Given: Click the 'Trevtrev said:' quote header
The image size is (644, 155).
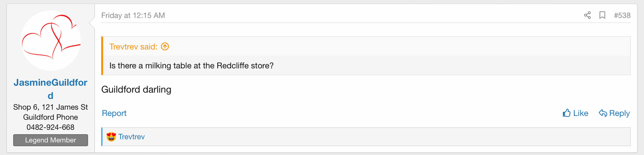Looking at the screenshot, I should coord(133,47).
